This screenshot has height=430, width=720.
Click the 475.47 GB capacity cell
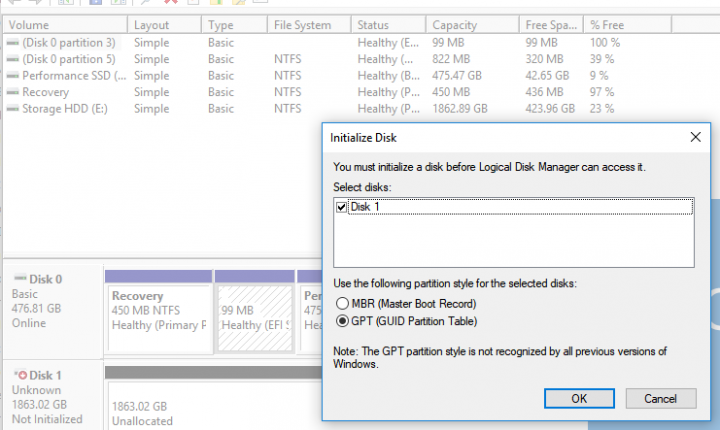456,76
